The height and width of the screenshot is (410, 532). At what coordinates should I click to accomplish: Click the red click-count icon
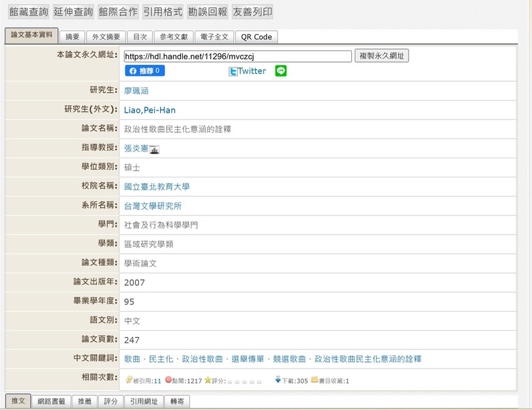168,380
